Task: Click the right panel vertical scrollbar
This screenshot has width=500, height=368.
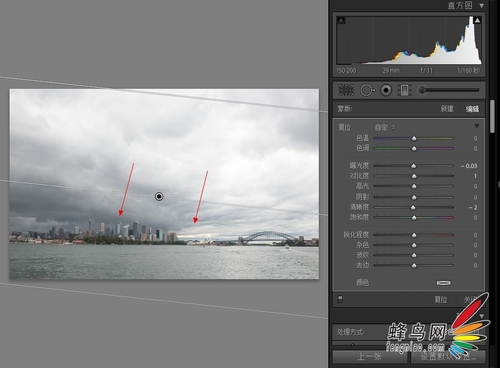Action: (492, 116)
